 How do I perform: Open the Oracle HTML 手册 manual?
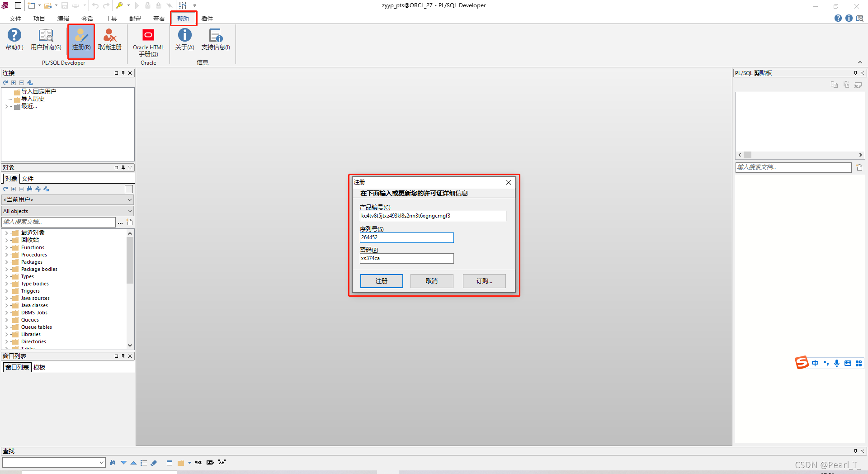(148, 43)
